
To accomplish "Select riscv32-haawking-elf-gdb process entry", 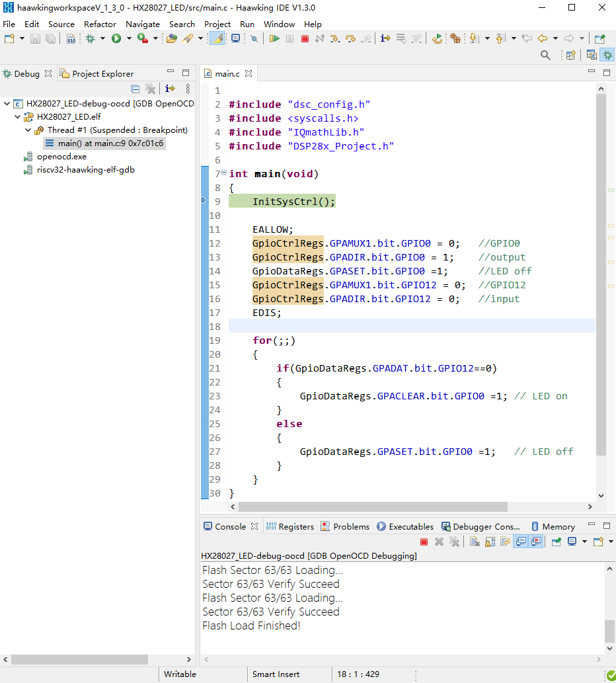I will click(x=79, y=170).
